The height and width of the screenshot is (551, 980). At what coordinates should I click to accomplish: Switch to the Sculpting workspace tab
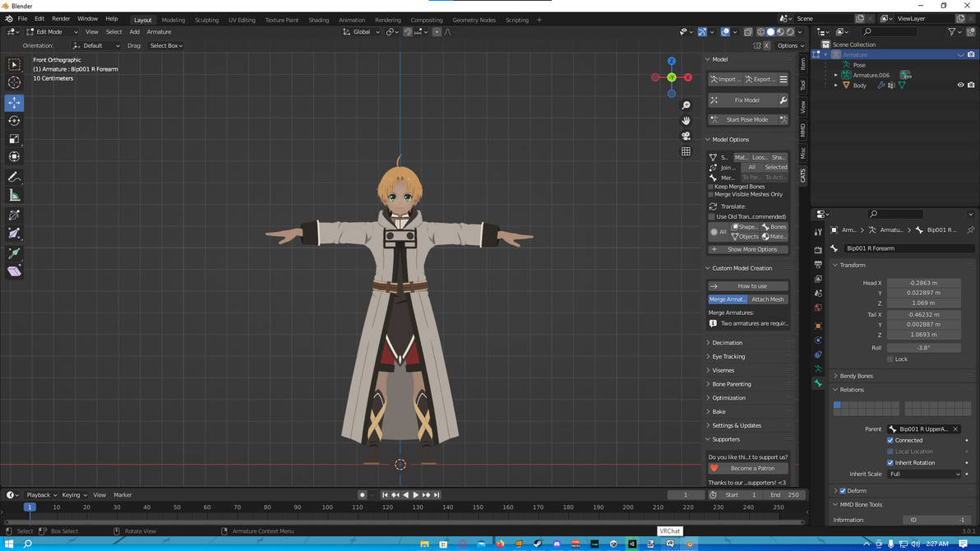tap(206, 20)
